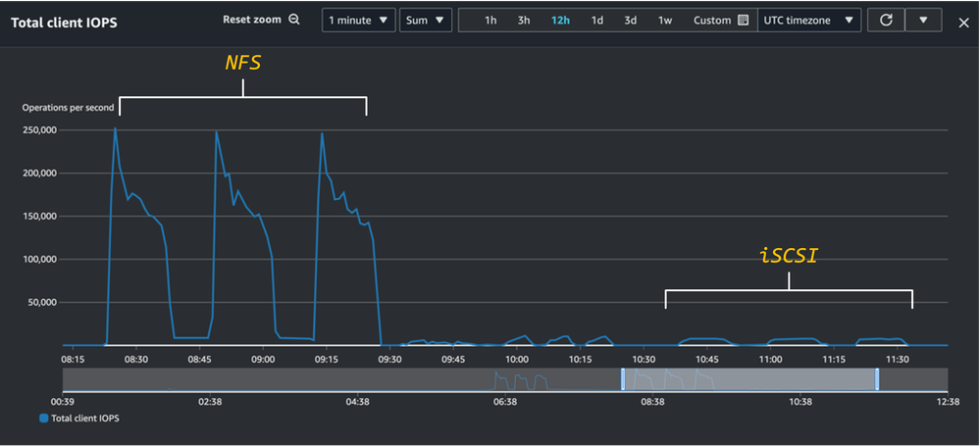Expand the UTC timezone dropdown
Image resolution: width=980 pixels, height=446 pixels.
(809, 20)
